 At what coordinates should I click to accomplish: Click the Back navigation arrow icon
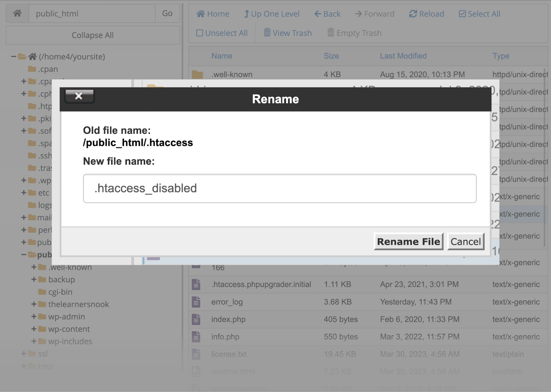pos(317,13)
